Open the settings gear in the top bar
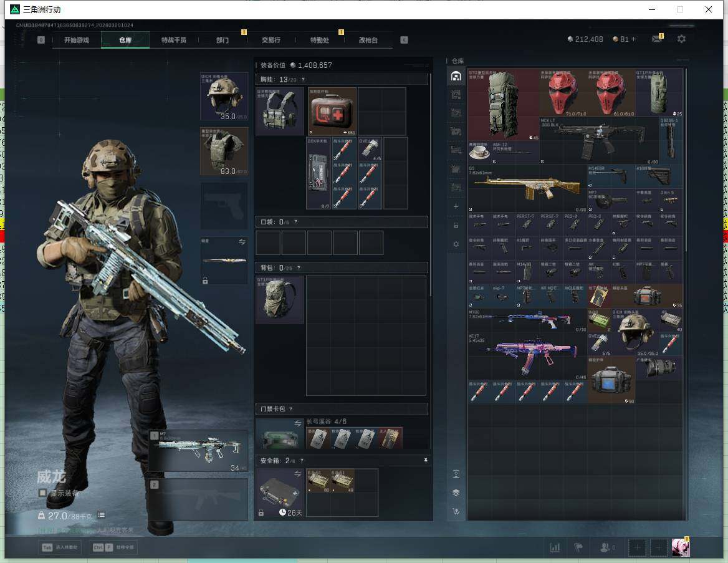 [x=681, y=39]
